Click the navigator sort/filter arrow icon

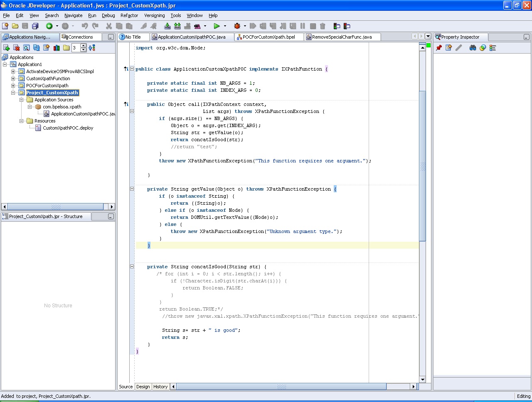point(92,48)
